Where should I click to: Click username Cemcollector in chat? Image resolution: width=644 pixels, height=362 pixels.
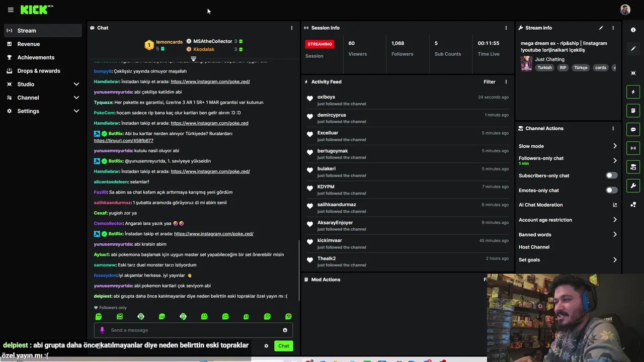[110, 224]
